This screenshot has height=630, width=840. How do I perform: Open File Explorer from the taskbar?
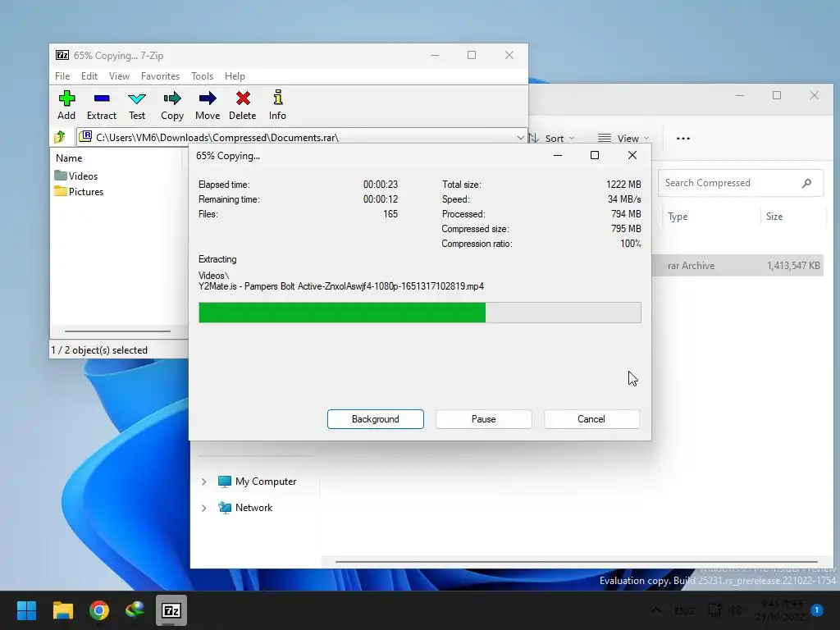62,610
